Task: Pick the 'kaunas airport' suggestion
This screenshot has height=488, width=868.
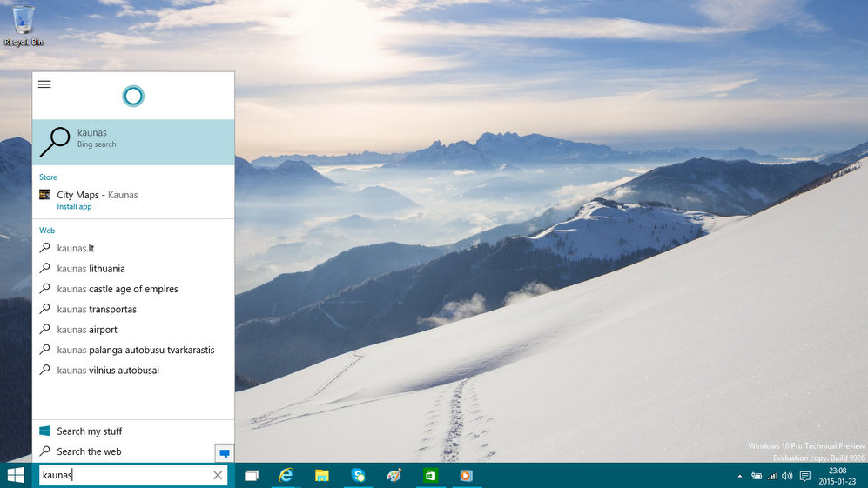Action: pos(87,330)
